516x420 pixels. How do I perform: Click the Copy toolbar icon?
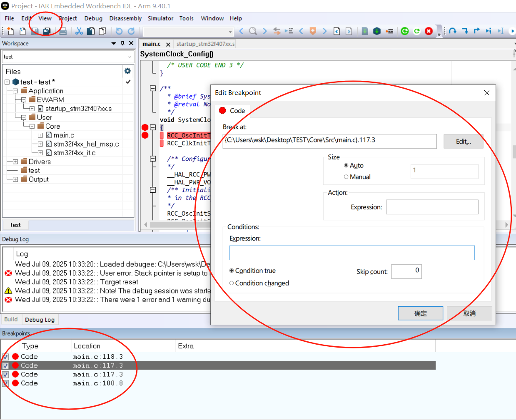pos(90,31)
